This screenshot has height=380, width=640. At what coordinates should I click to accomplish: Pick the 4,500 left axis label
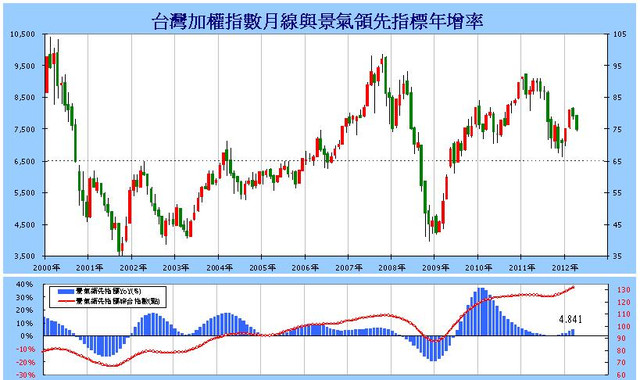24,224
